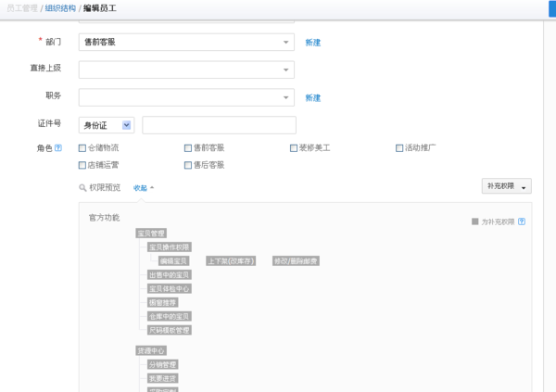Select the 编辑宝贝 permission tag
Viewport: 556px width, 392px height.
click(173, 261)
